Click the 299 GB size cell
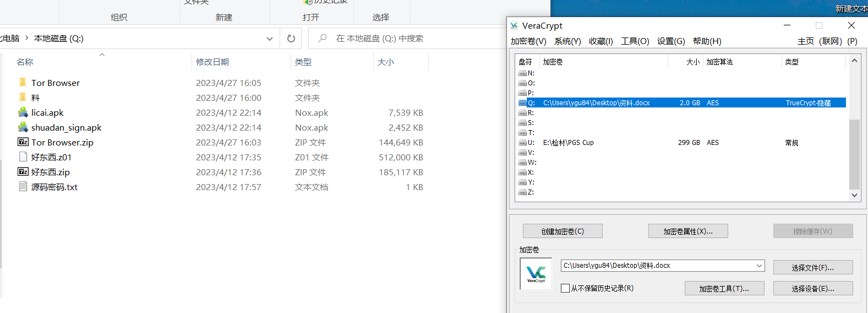 (x=689, y=143)
